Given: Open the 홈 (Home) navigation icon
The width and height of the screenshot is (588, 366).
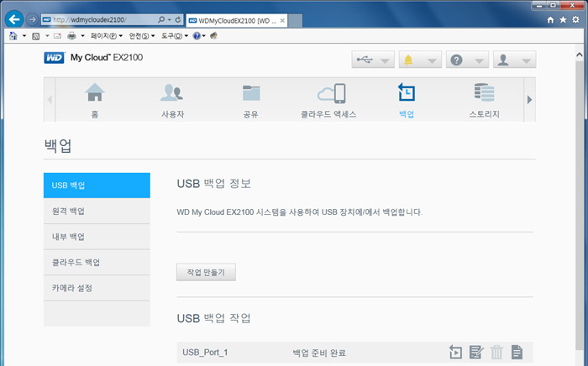Looking at the screenshot, I should point(95,97).
